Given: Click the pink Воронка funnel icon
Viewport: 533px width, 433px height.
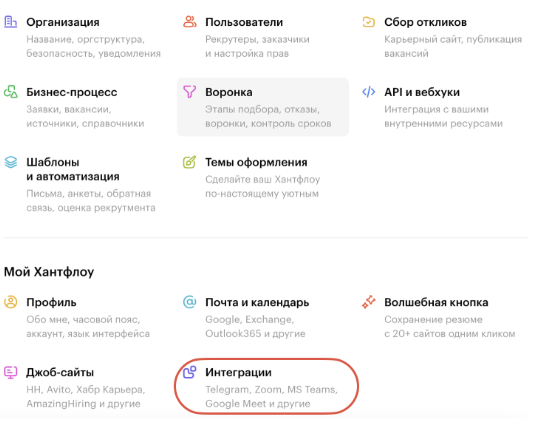Looking at the screenshot, I should (190, 92).
